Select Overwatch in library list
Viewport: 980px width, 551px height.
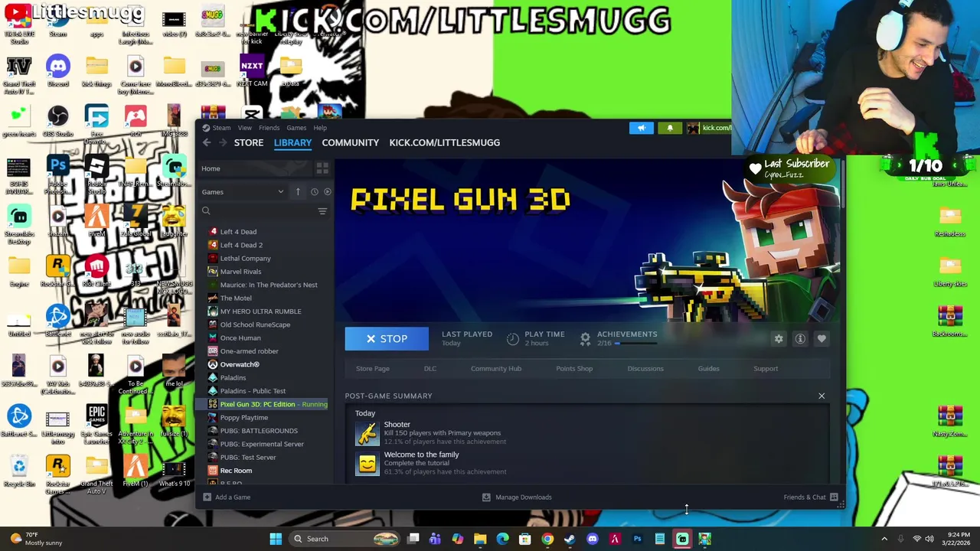pos(239,364)
